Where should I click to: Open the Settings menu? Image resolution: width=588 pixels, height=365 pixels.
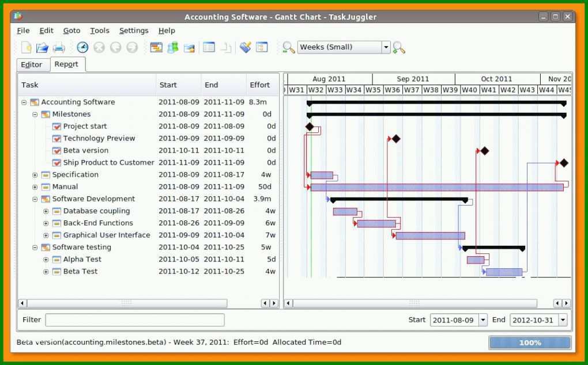tap(134, 31)
